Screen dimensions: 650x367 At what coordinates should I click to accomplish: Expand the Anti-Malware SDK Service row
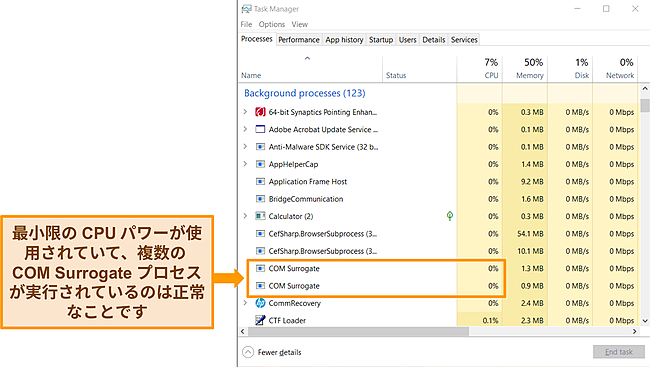click(x=245, y=147)
